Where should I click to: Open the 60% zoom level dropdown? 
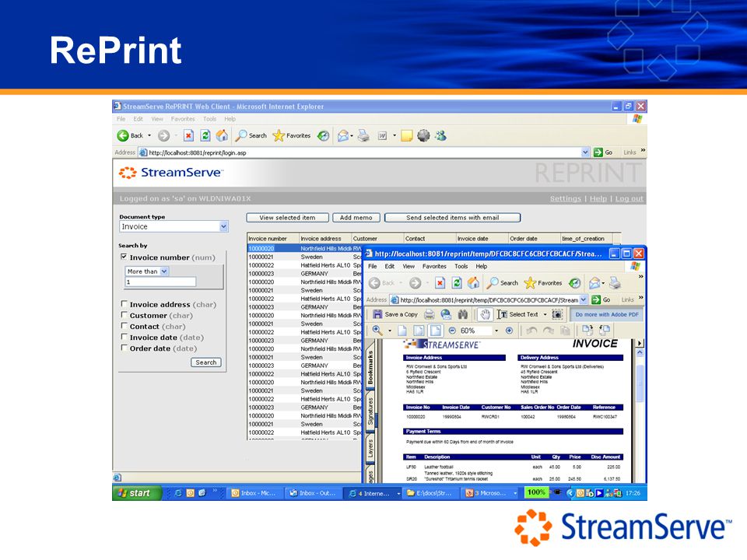(x=496, y=331)
